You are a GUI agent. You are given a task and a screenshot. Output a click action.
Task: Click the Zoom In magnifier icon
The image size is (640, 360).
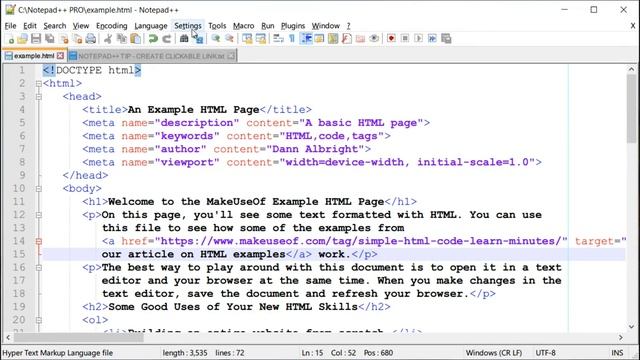216,39
